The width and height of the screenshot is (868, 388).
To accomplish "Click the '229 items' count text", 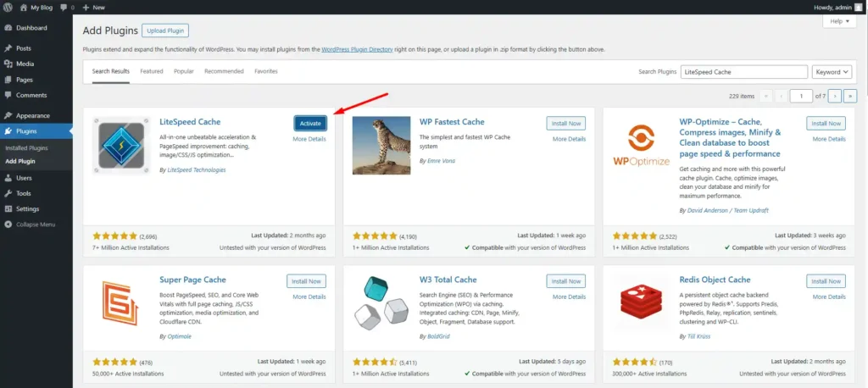I will [742, 96].
